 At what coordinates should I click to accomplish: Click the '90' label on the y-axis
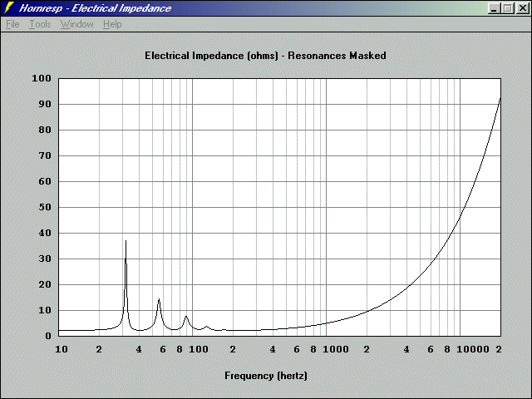[x=44, y=104]
